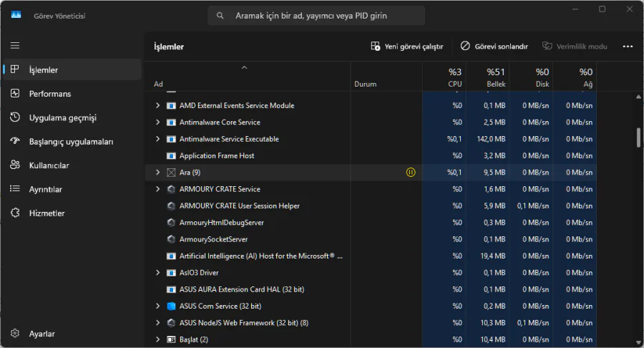Click the ARMOURY CRATE Service icon
This screenshot has height=348, width=644.
pyautogui.click(x=171, y=189)
